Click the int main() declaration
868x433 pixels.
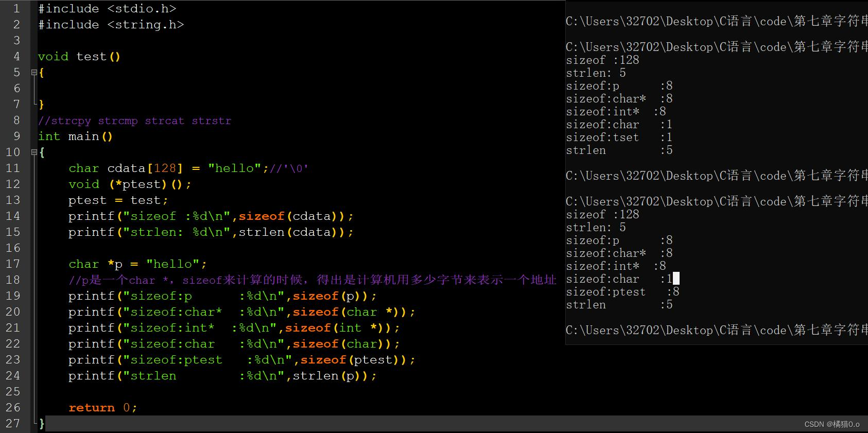point(75,136)
